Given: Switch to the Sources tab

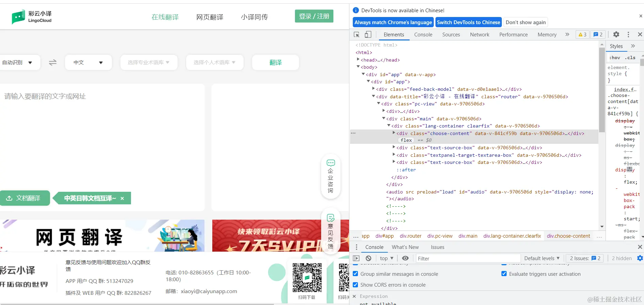Looking at the screenshot, I should (x=451, y=35).
